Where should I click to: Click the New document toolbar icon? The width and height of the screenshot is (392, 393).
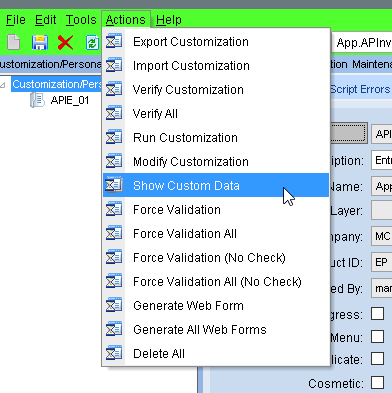[x=14, y=42]
